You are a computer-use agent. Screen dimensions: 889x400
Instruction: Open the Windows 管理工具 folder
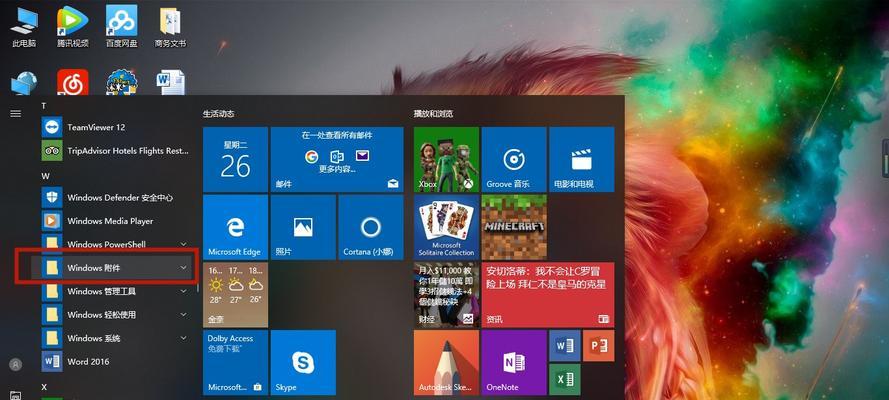pyautogui.click(x=116, y=291)
